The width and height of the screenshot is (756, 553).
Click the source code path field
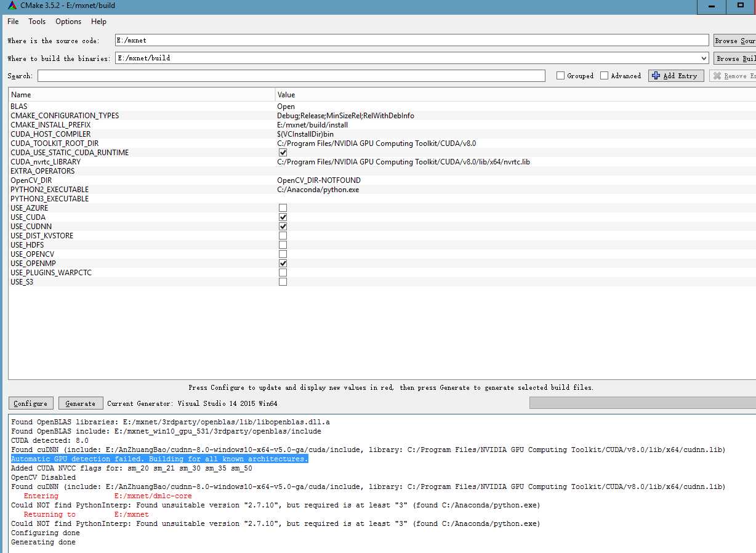click(412, 40)
